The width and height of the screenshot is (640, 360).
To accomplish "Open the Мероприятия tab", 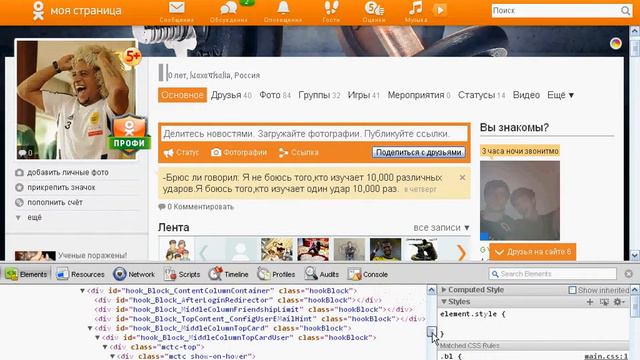I will click(419, 95).
